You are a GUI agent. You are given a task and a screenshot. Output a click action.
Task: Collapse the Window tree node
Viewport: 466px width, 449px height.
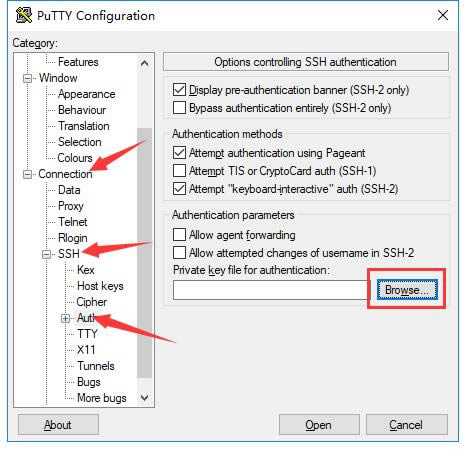click(27, 78)
